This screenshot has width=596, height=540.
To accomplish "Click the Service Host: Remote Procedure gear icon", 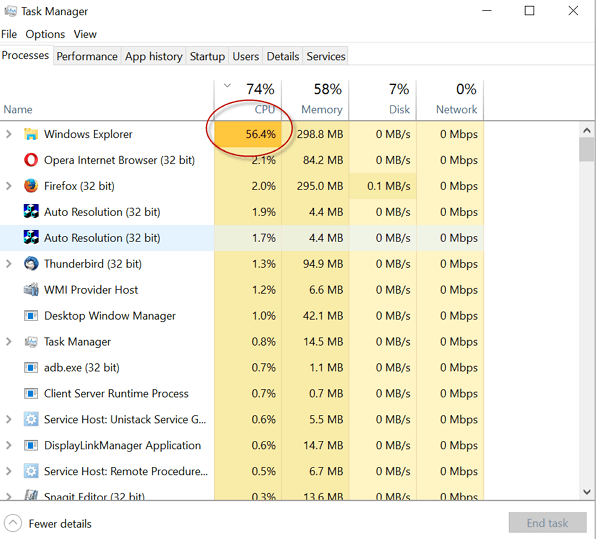I will [x=31, y=471].
